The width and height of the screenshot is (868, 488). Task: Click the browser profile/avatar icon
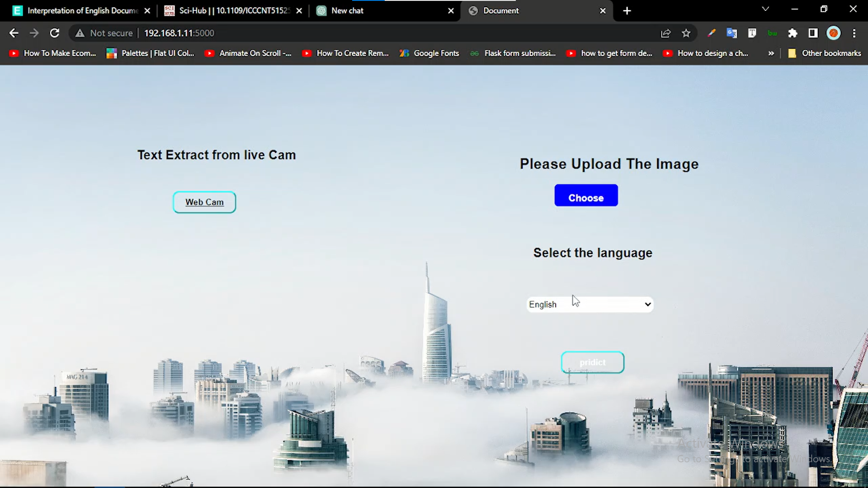tap(834, 33)
